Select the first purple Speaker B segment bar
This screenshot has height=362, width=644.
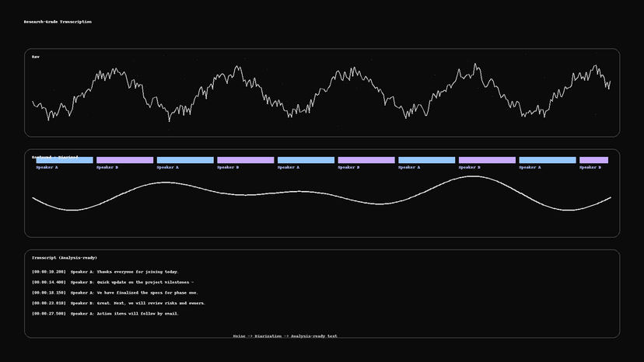point(124,160)
